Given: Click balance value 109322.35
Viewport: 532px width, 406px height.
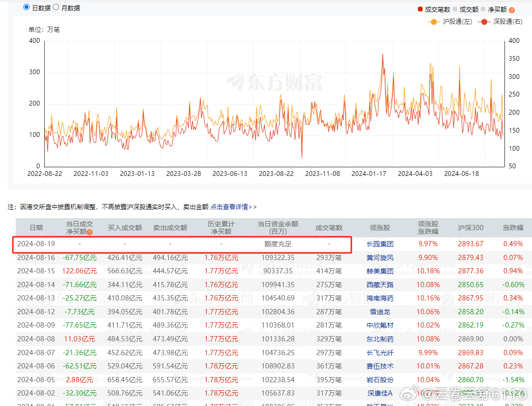Looking at the screenshot, I should point(278,258).
